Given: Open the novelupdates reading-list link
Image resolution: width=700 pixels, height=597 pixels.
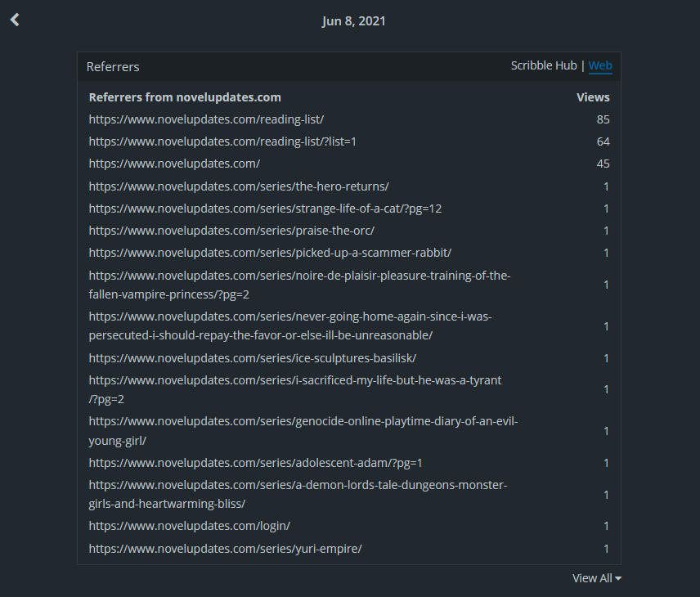Looking at the screenshot, I should (x=206, y=119).
